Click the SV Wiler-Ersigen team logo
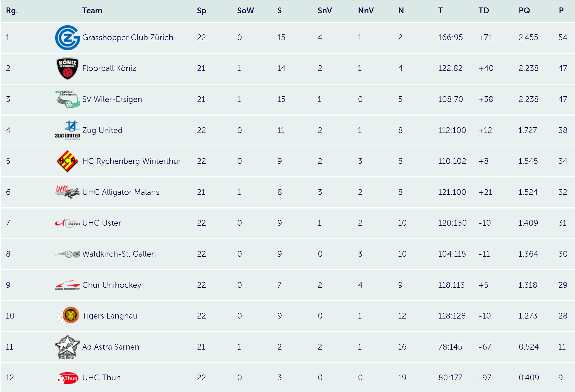The height and width of the screenshot is (392, 575). (68, 99)
